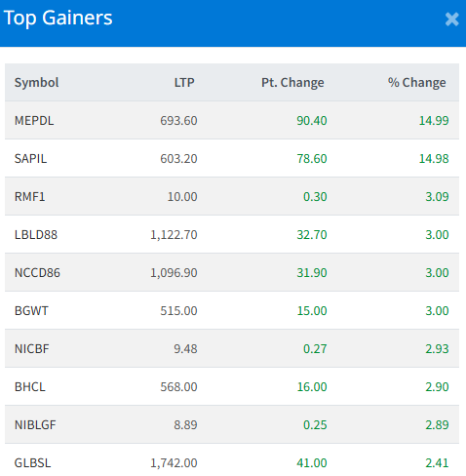Image resolution: width=466 pixels, height=476 pixels.
Task: Close the Top Gainers panel
Action: click(x=451, y=20)
